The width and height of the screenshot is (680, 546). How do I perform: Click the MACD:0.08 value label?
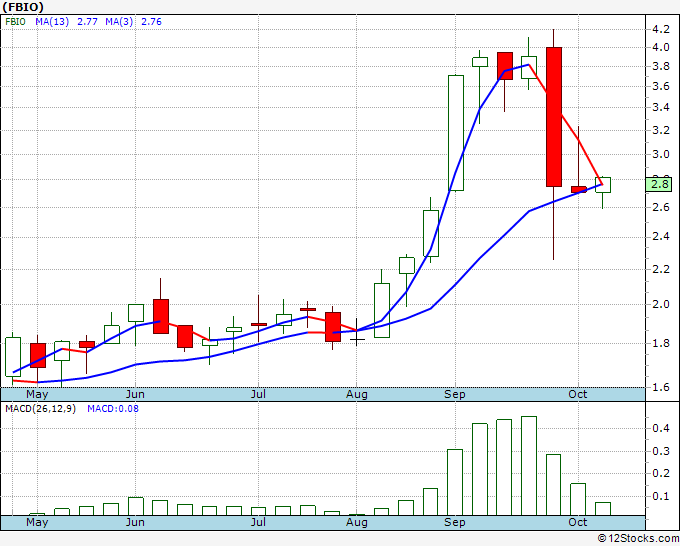click(113, 409)
